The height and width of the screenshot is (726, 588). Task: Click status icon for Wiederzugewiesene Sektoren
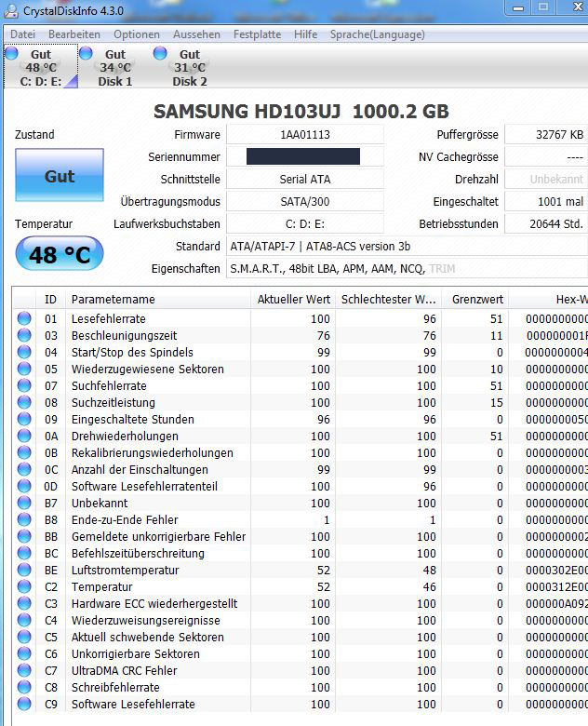[24, 369]
